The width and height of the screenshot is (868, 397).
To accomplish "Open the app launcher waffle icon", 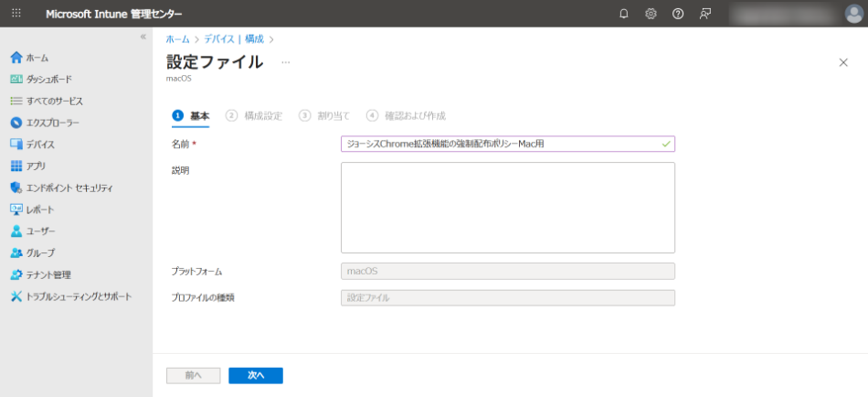I will point(16,14).
